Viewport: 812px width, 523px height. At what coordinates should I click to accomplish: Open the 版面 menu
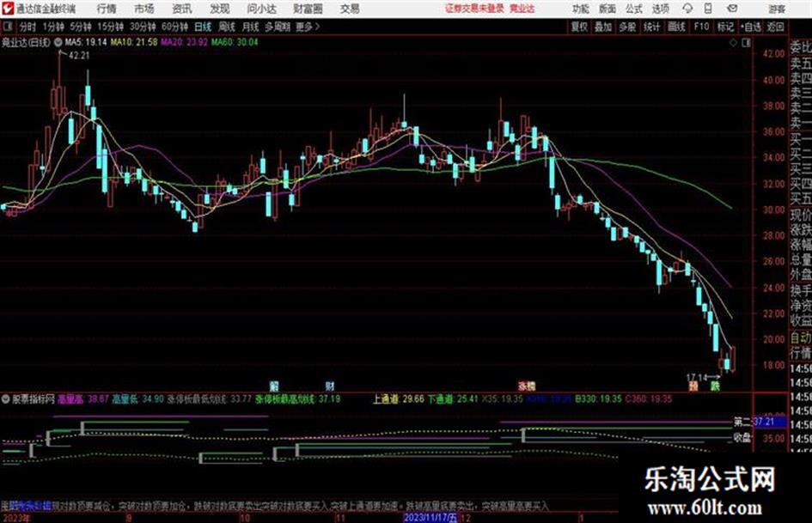(607, 9)
